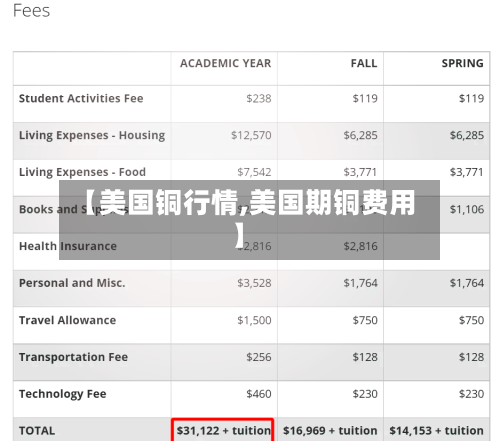Click the TOTAL row label
Viewport: 500px width, 441px height.
(37, 431)
